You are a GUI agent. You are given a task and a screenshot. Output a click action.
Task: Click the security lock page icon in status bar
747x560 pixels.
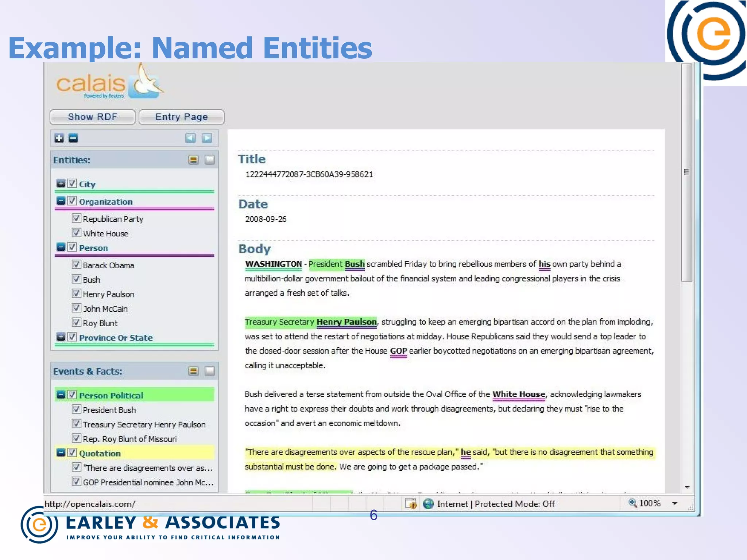tap(411, 504)
